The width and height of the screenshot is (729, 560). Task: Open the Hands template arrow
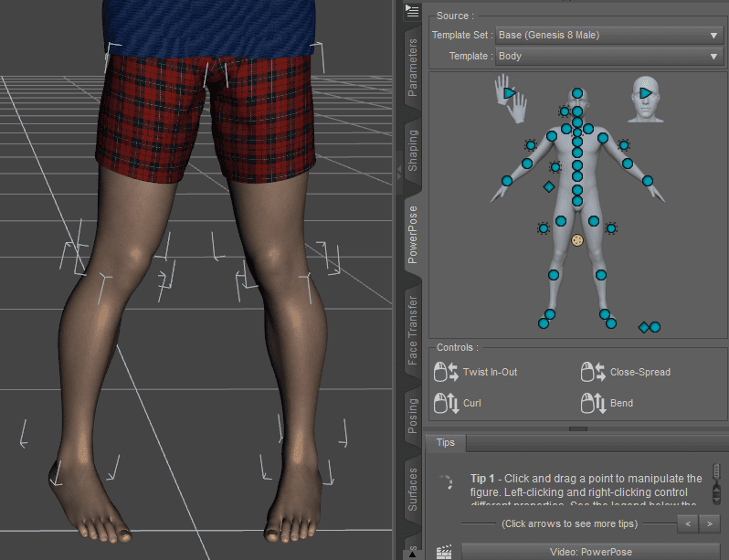(x=510, y=93)
